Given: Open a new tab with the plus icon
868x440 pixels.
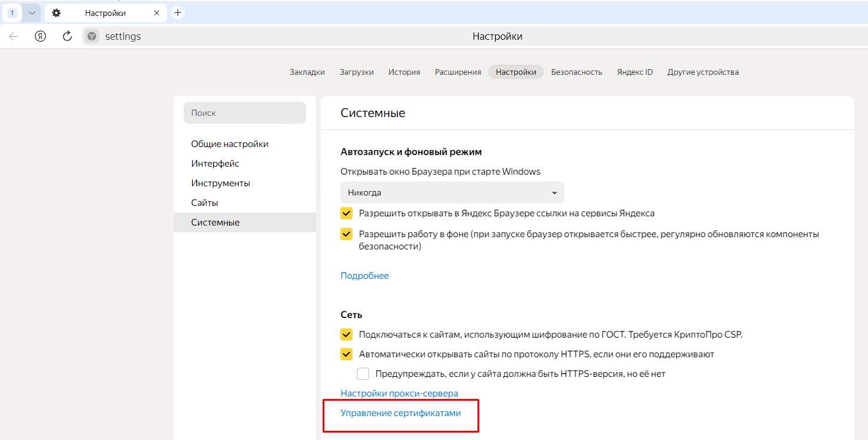Looking at the screenshot, I should (x=178, y=12).
